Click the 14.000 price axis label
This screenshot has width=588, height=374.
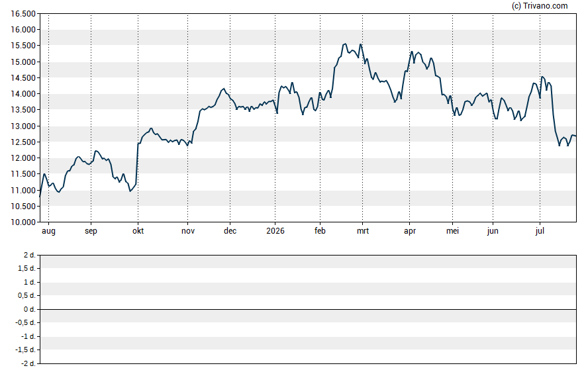point(23,94)
